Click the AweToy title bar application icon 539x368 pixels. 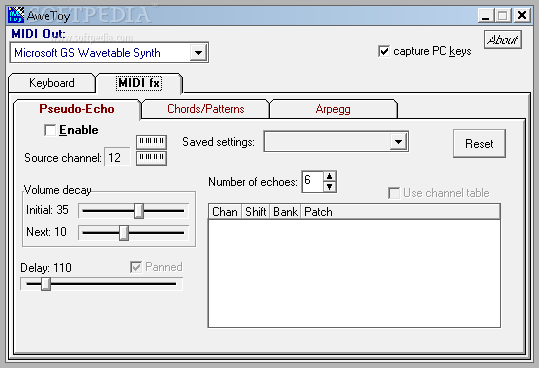tap(16, 15)
